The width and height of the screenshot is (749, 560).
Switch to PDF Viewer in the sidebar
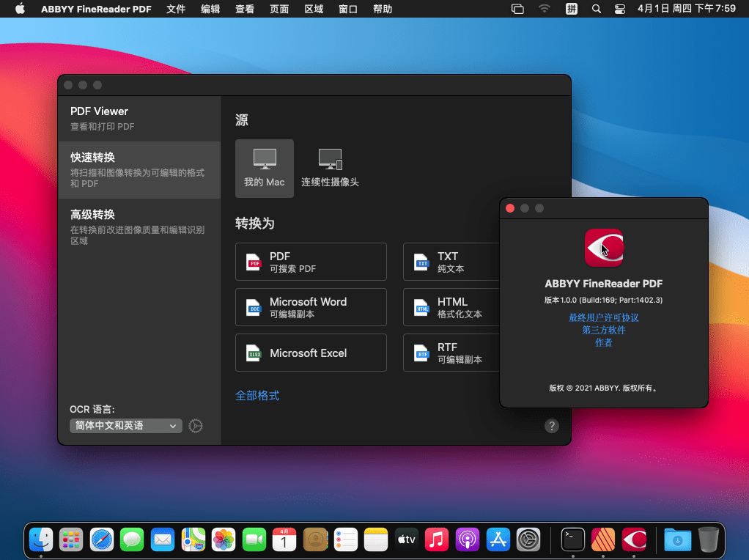(x=139, y=118)
